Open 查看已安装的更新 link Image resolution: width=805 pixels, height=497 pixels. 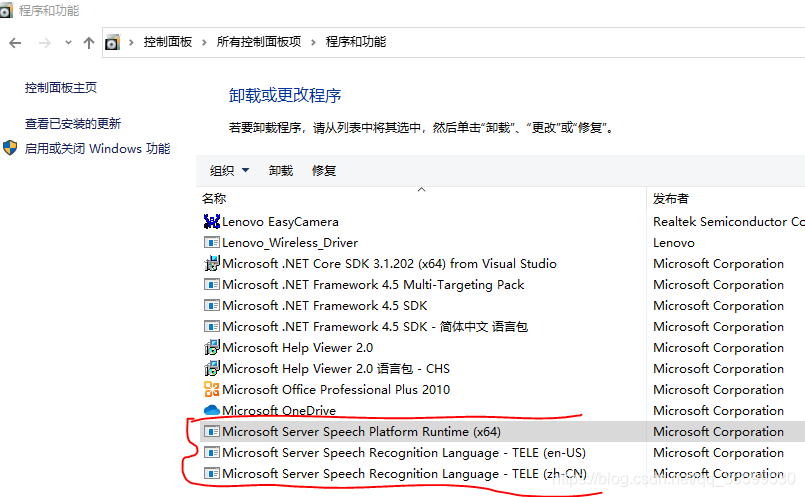(x=73, y=123)
